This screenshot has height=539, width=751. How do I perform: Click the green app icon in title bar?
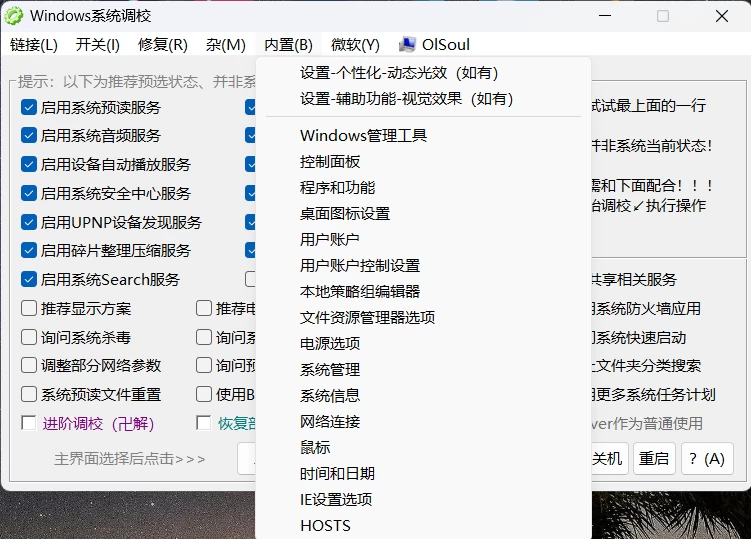tap(14, 15)
